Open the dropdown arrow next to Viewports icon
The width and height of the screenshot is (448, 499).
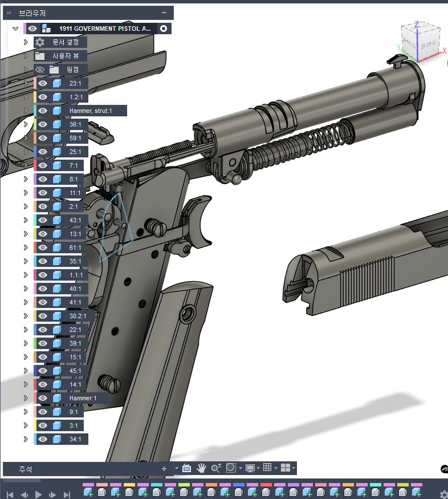point(294,468)
